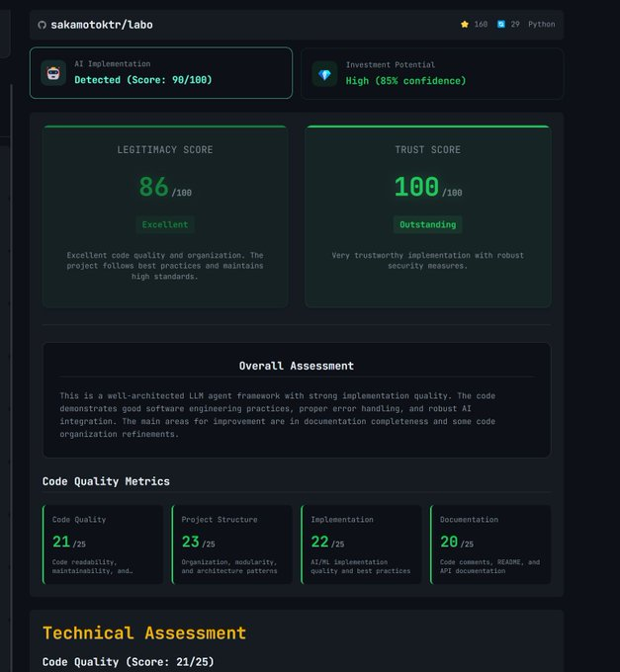This screenshot has height=672, width=620.
Task: Open the Documentation 20/25 metric card
Action: [490, 545]
